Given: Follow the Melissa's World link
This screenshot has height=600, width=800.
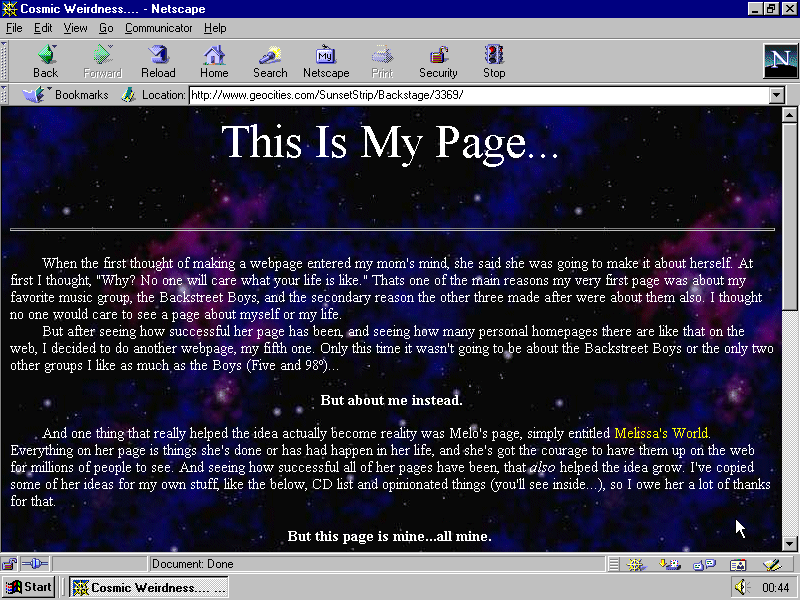Looking at the screenshot, I should (661, 433).
